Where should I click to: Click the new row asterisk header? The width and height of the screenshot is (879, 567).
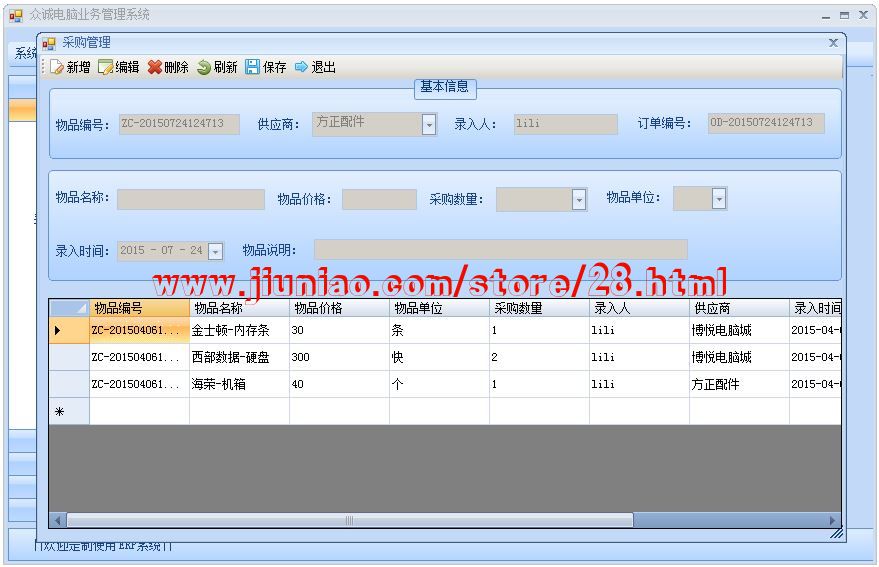70,411
